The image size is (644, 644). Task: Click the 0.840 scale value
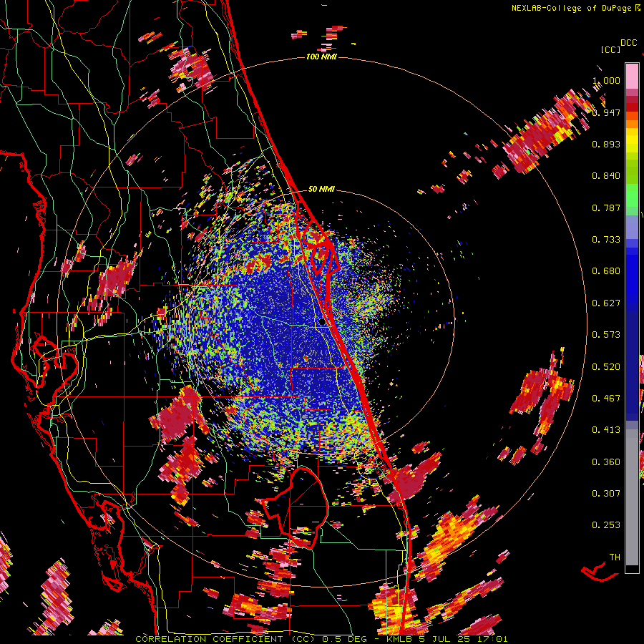point(606,176)
